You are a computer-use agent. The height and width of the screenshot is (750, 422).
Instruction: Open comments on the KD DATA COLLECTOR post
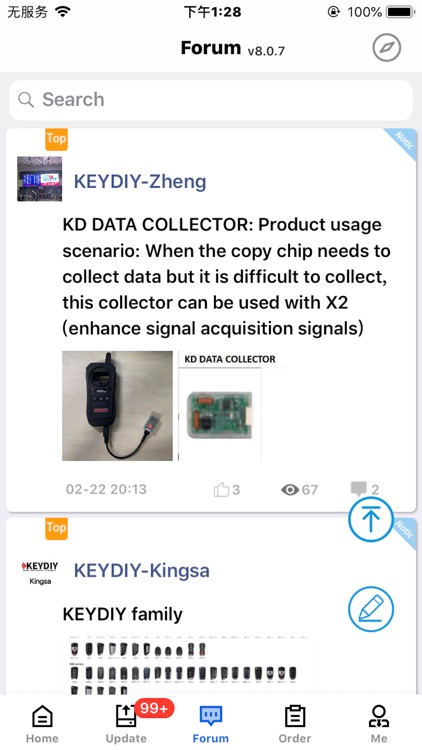(365, 489)
